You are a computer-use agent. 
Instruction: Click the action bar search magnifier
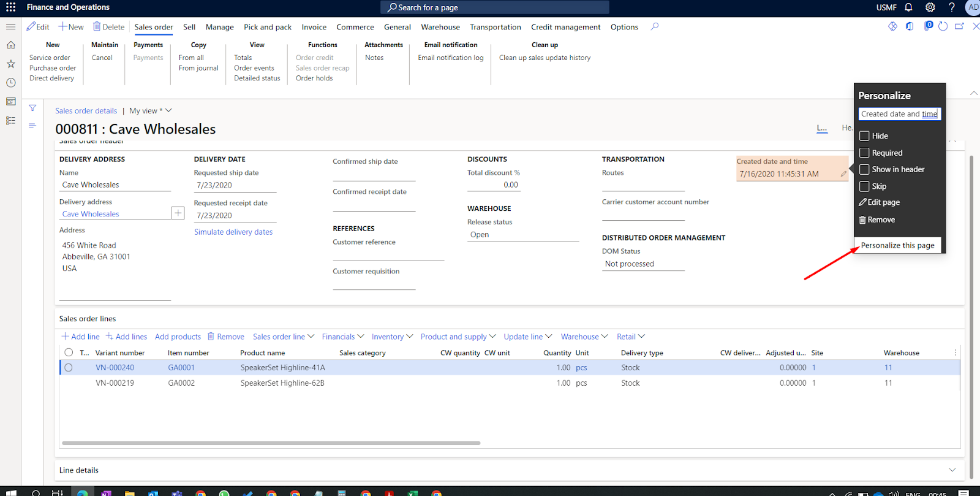point(655,27)
